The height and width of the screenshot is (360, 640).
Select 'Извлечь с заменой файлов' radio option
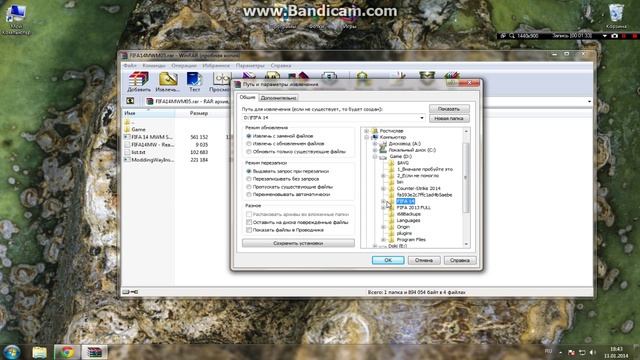click(x=249, y=136)
